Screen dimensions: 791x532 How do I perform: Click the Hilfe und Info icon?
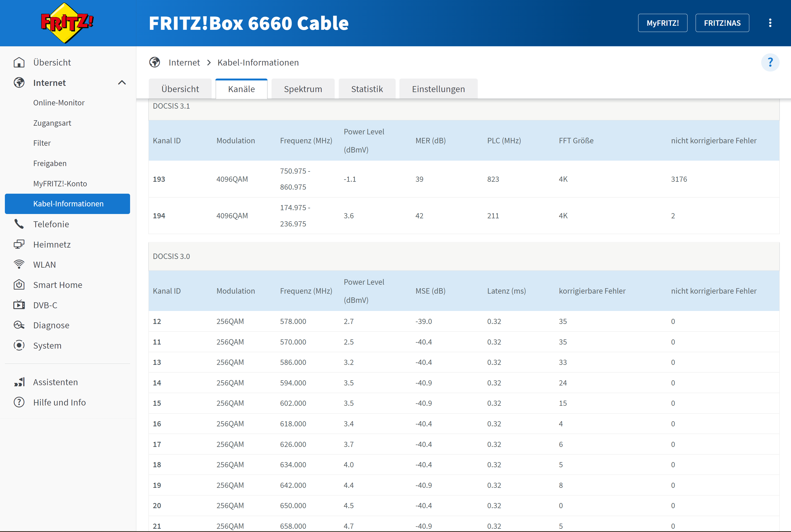tap(19, 402)
